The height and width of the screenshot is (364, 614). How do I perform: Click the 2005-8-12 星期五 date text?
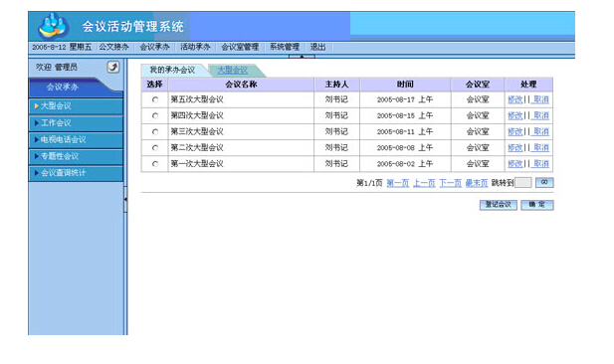click(62, 47)
